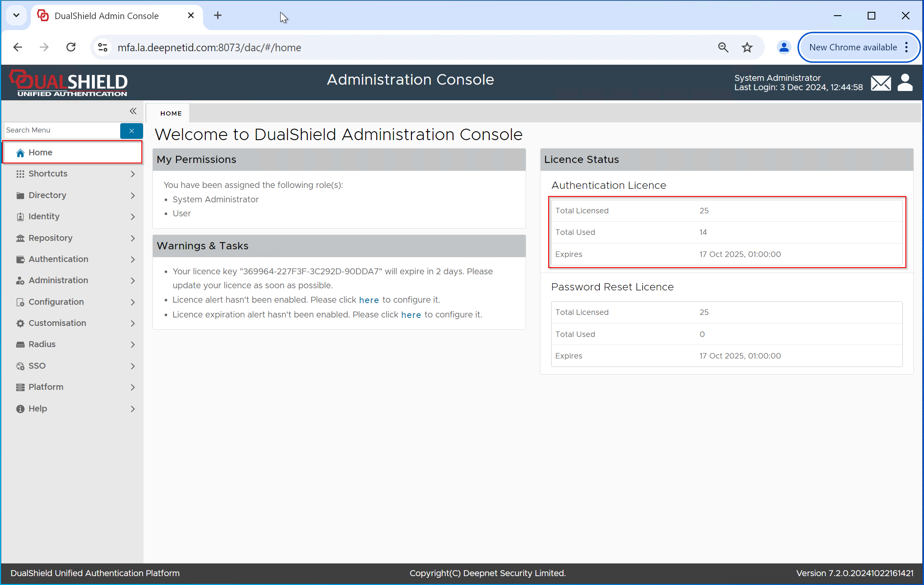Select the HOME tab
Image resolution: width=924 pixels, height=585 pixels.
coord(171,113)
